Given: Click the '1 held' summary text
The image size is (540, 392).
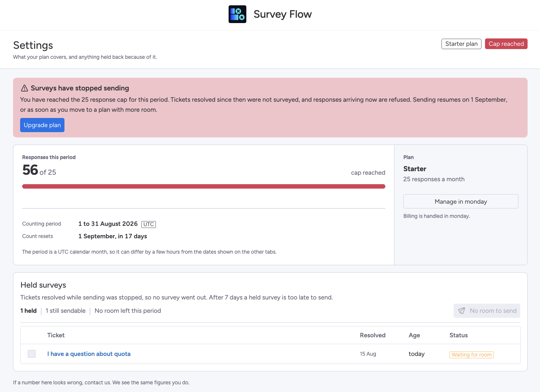Looking at the screenshot, I should 28,311.
